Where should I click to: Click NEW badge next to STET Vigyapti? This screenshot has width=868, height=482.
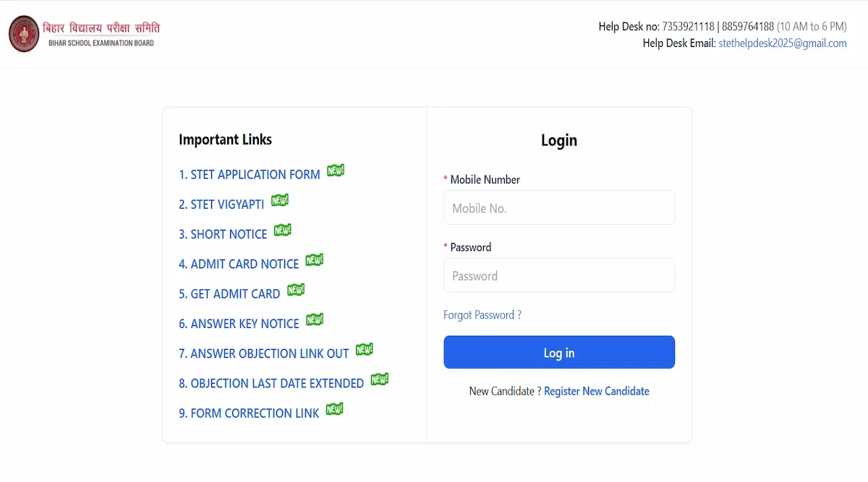tap(280, 201)
